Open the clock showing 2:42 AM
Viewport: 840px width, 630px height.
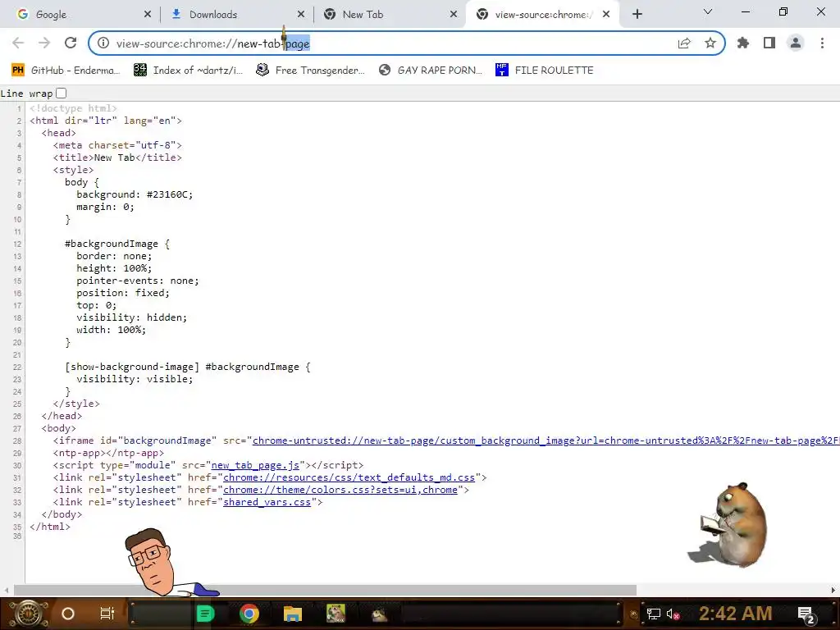[x=735, y=614]
